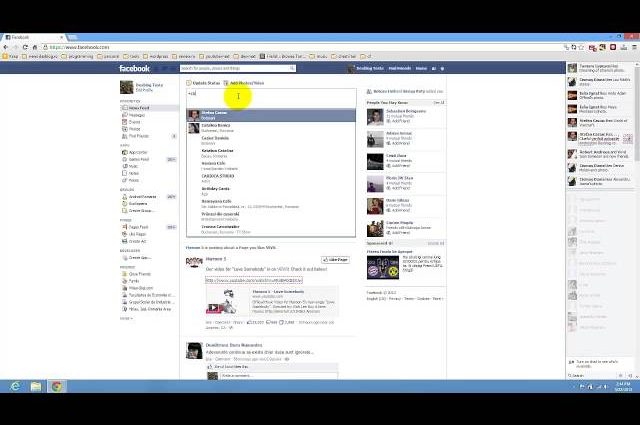
Task: Choose the highlighted first tag suggestion
Action: (x=271, y=115)
